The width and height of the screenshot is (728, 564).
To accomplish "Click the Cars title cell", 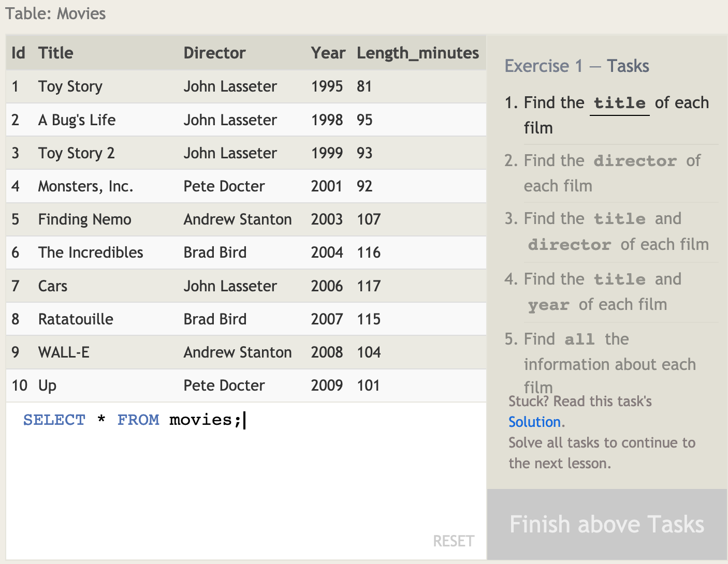I will [53, 286].
